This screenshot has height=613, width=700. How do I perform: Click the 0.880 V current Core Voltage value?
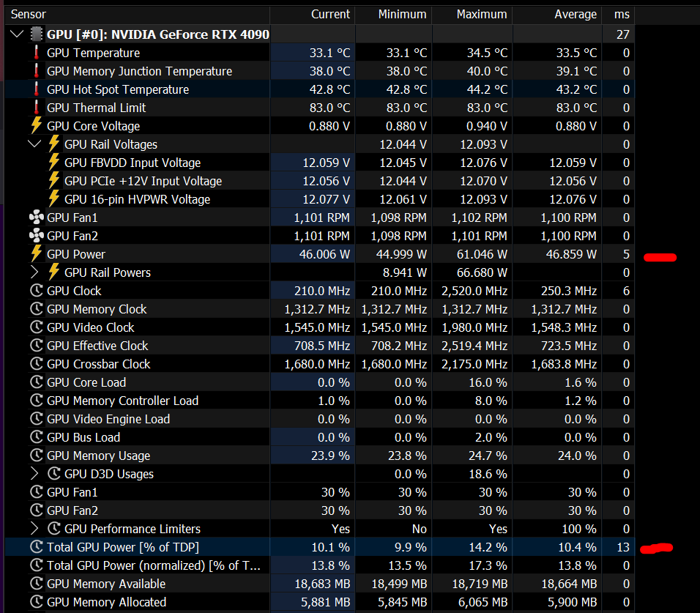329,126
